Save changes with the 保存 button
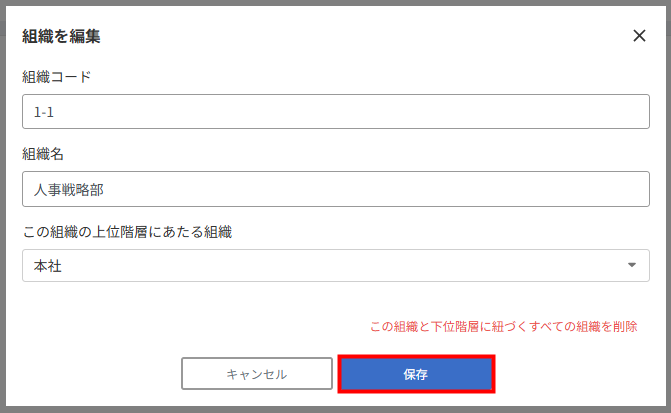Viewport: 671px width, 413px height. pos(416,374)
